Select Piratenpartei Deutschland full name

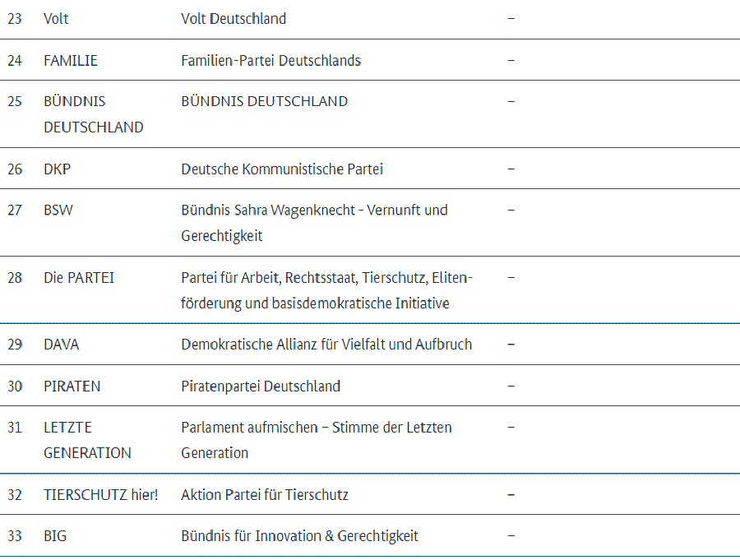pyautogui.click(x=261, y=386)
